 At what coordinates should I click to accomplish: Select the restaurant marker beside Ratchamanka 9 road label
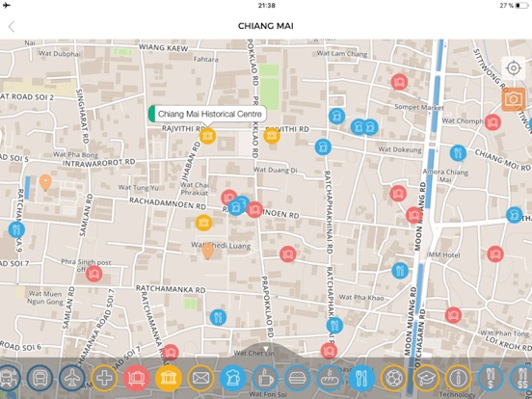click(x=16, y=229)
